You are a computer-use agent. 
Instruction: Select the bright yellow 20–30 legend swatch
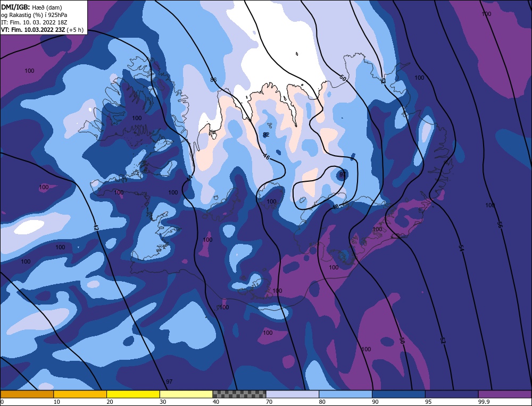tap(133, 394)
